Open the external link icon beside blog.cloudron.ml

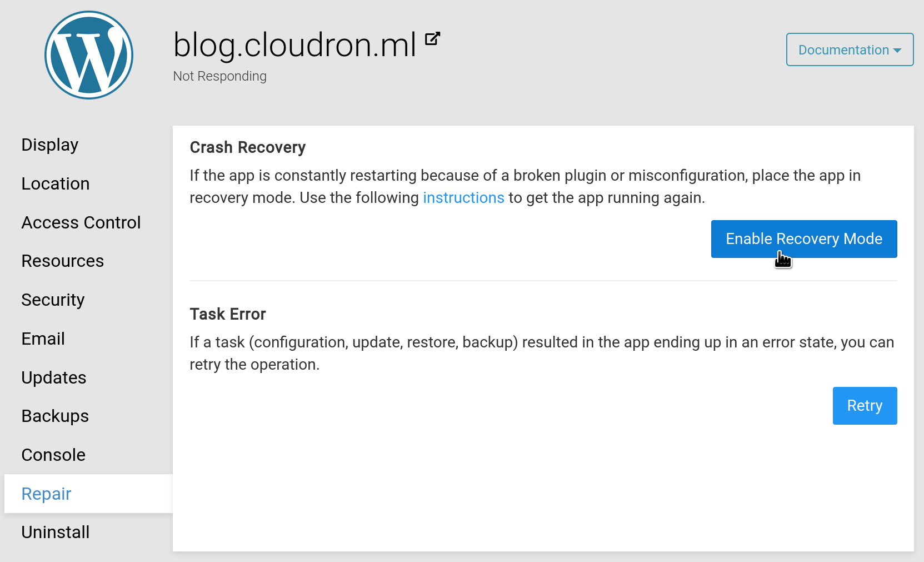[x=432, y=39]
